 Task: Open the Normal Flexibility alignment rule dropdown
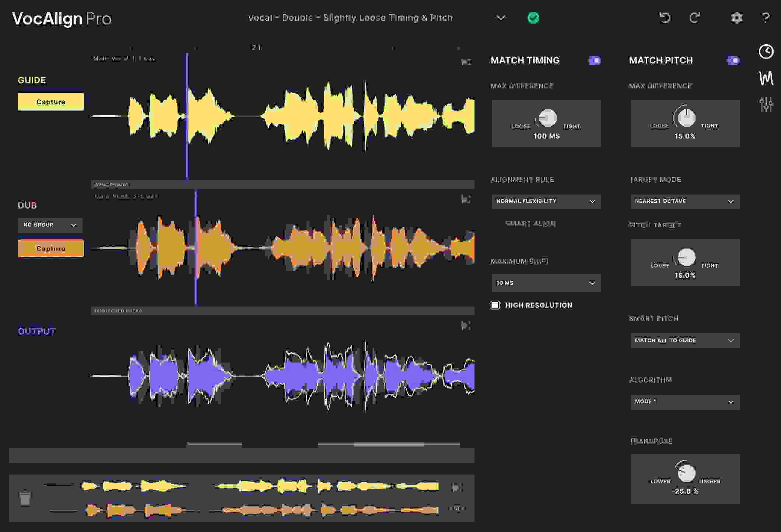click(x=546, y=201)
